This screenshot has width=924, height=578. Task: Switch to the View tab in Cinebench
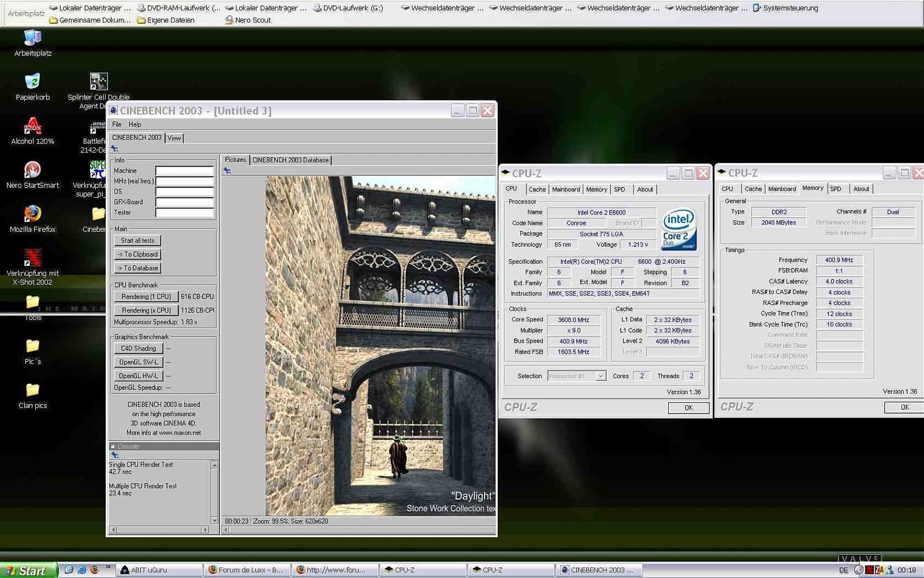click(x=174, y=138)
